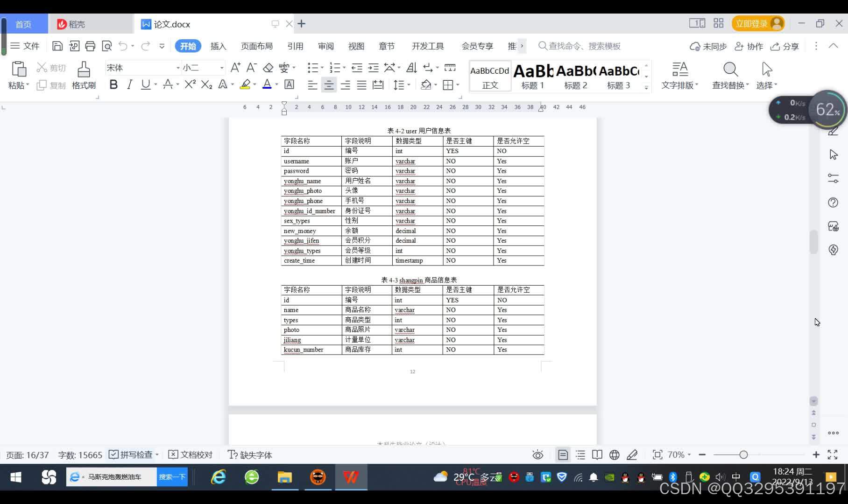848x504 pixels.
Task: Click the command search field
Action: coord(580,46)
